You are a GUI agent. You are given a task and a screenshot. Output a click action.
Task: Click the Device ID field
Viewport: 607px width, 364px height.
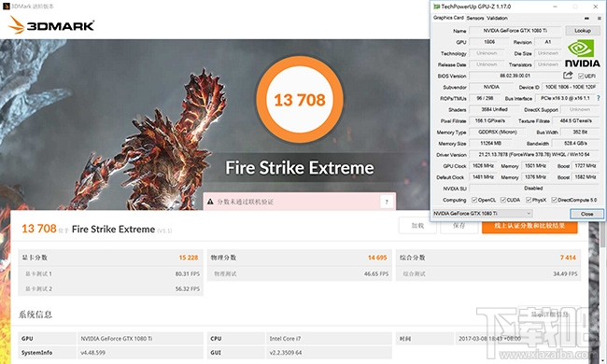coord(571,87)
